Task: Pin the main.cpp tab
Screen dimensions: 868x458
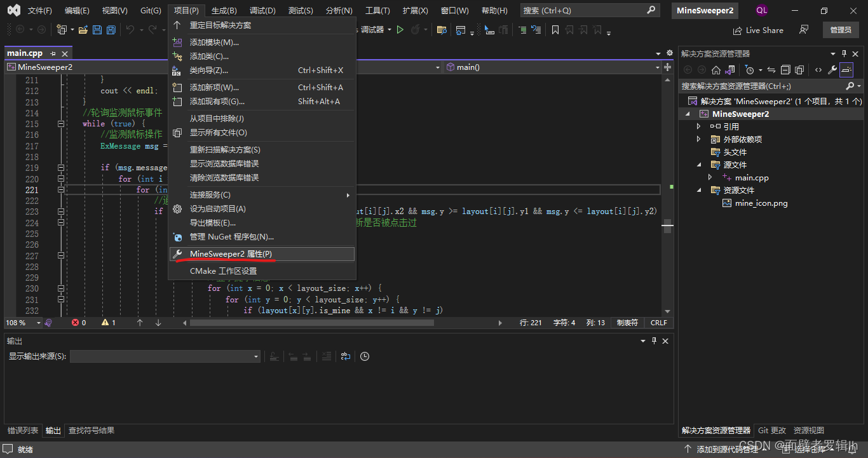Action: pos(53,54)
